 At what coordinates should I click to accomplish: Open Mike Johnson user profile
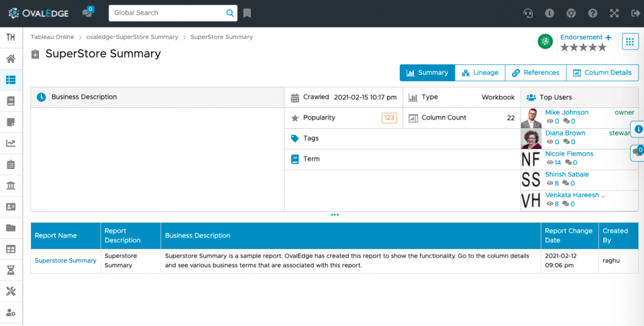(x=566, y=113)
